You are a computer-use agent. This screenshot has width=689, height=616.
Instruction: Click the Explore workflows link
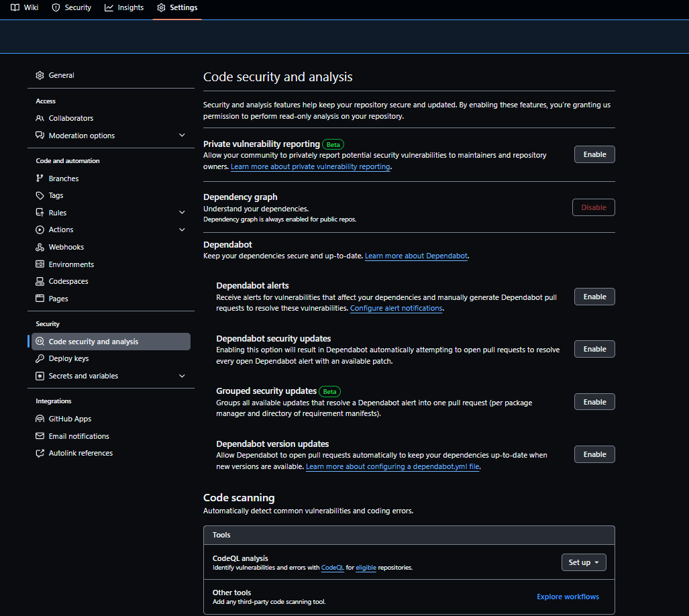(x=568, y=597)
